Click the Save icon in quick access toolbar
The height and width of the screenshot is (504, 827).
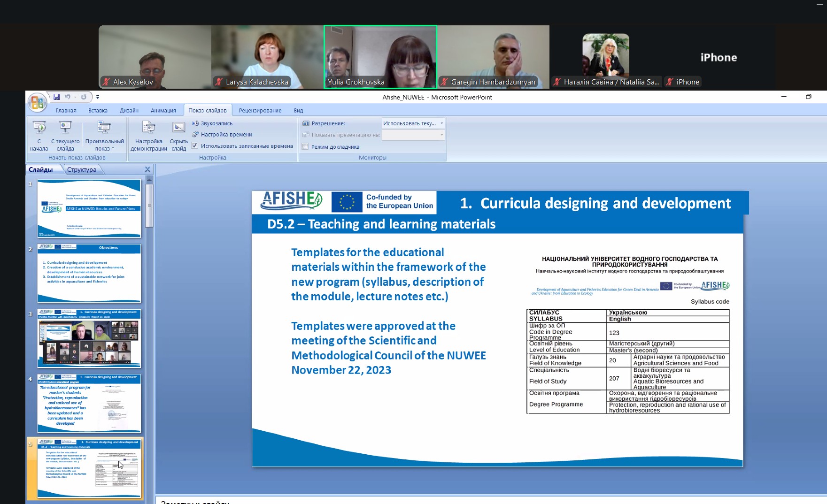click(x=56, y=97)
